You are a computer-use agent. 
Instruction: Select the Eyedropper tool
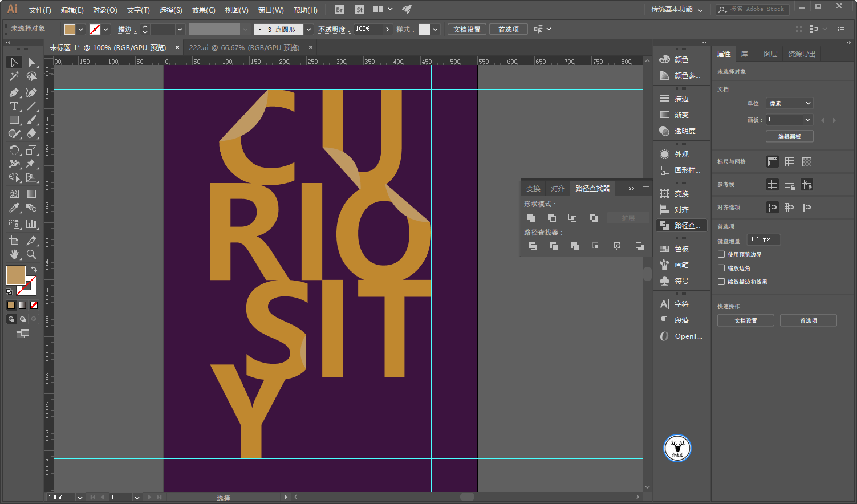(14, 208)
